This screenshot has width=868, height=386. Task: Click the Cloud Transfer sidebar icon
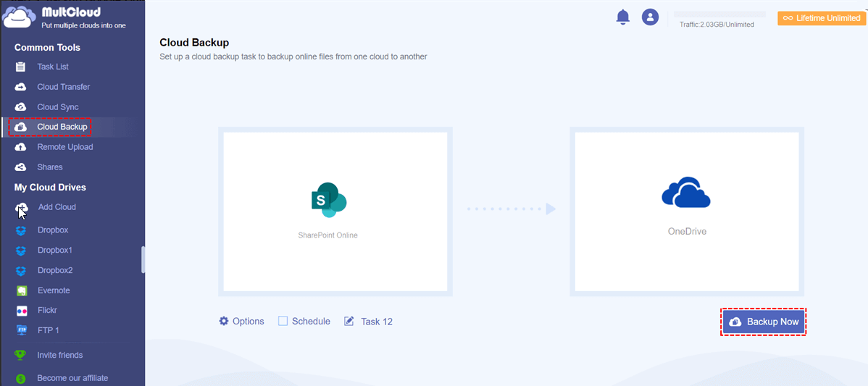[x=20, y=87]
